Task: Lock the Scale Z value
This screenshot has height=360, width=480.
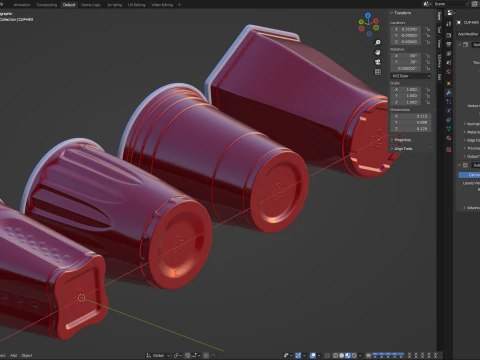Action: (428, 102)
